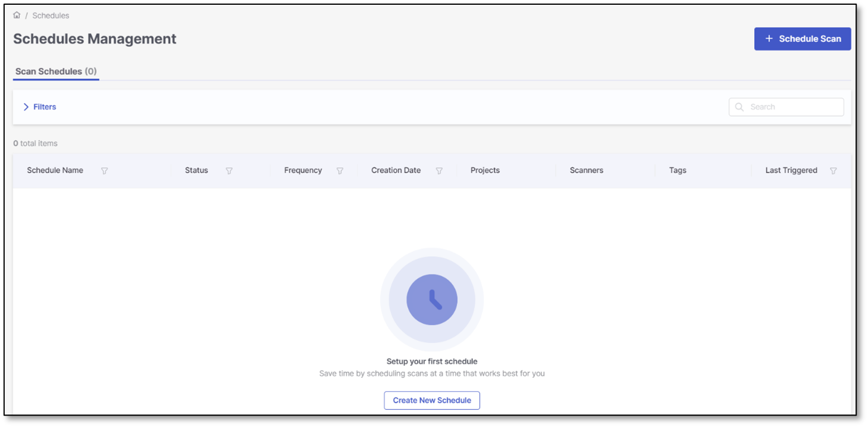Click the magnifier icon in search box
Image resolution: width=868 pixels, height=427 pixels.
point(739,107)
